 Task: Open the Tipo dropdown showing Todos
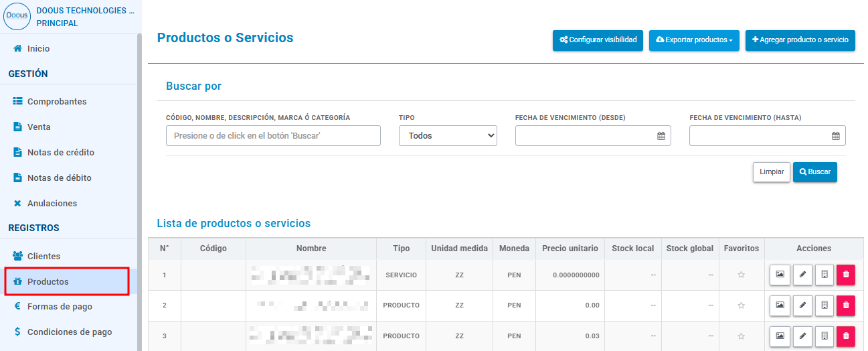pyautogui.click(x=448, y=135)
